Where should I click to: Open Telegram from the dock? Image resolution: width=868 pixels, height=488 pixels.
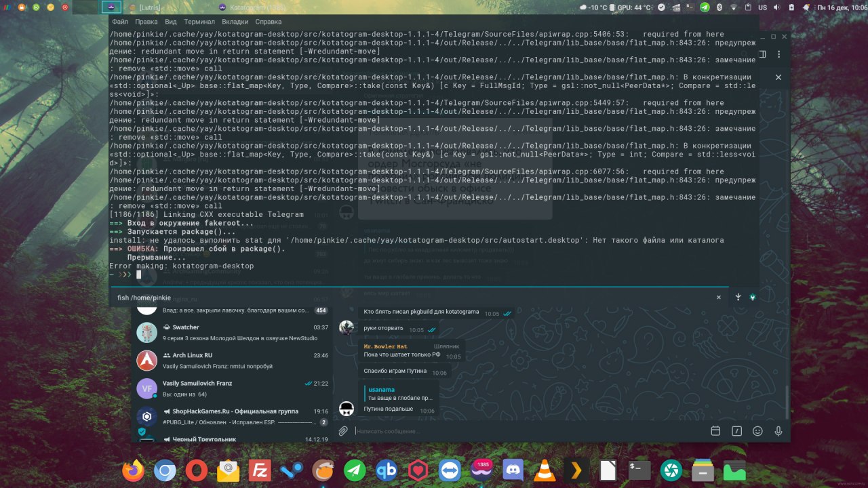(355, 470)
